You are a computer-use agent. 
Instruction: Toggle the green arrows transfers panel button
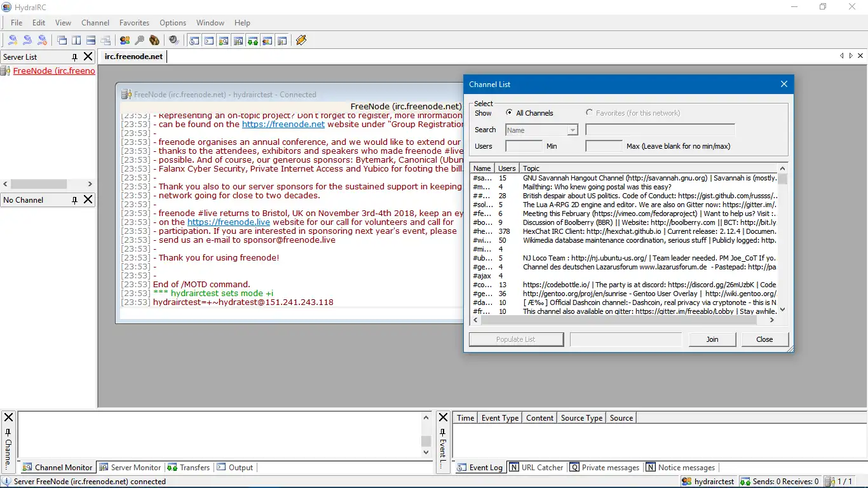coord(253,40)
